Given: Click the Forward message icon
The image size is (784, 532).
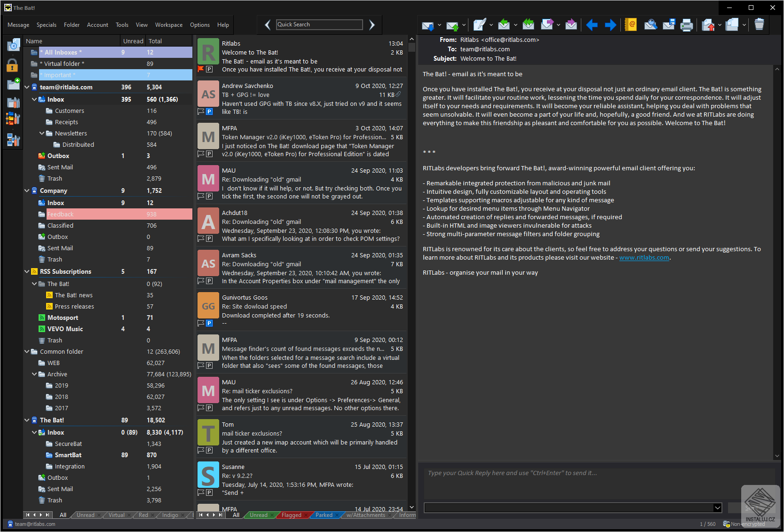Looking at the screenshot, I should pyautogui.click(x=547, y=24).
